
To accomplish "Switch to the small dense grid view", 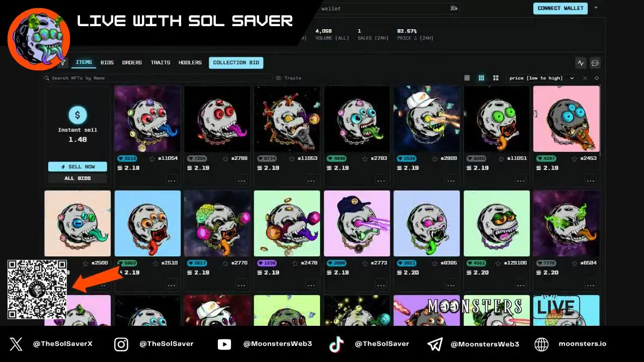I will coord(467,78).
